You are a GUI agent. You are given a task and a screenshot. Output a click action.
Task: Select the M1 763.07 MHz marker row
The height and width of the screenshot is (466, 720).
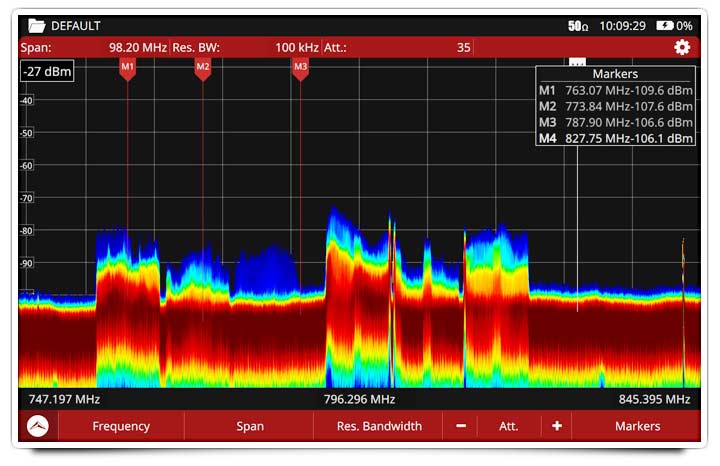click(615, 90)
